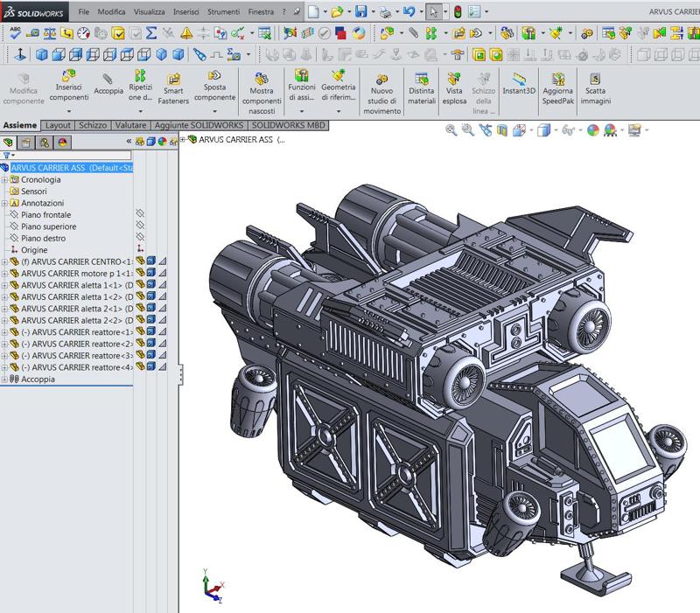The width and height of the screenshot is (700, 613).
Task: Toggle visibility of Piano frontale
Action: [139, 214]
